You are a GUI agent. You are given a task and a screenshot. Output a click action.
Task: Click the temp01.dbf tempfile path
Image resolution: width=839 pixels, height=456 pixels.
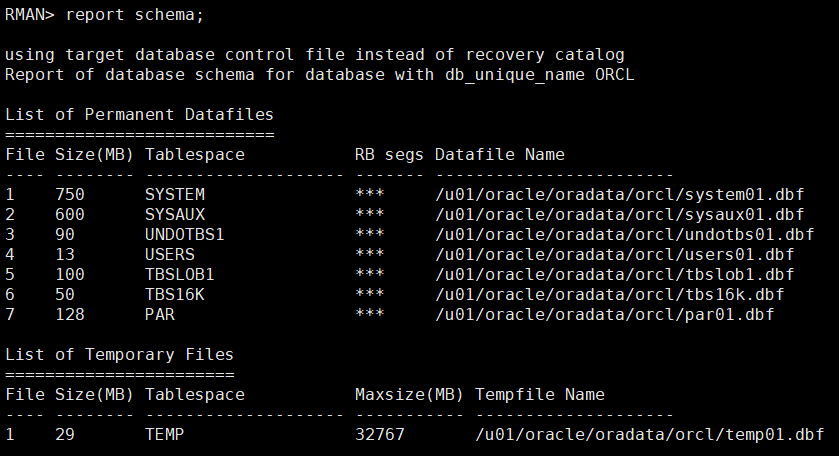(649, 435)
